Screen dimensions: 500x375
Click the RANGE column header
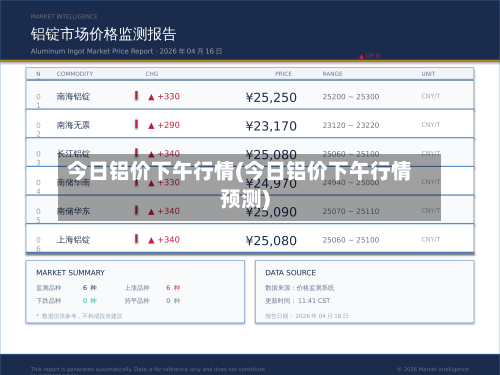pyautogui.click(x=332, y=74)
